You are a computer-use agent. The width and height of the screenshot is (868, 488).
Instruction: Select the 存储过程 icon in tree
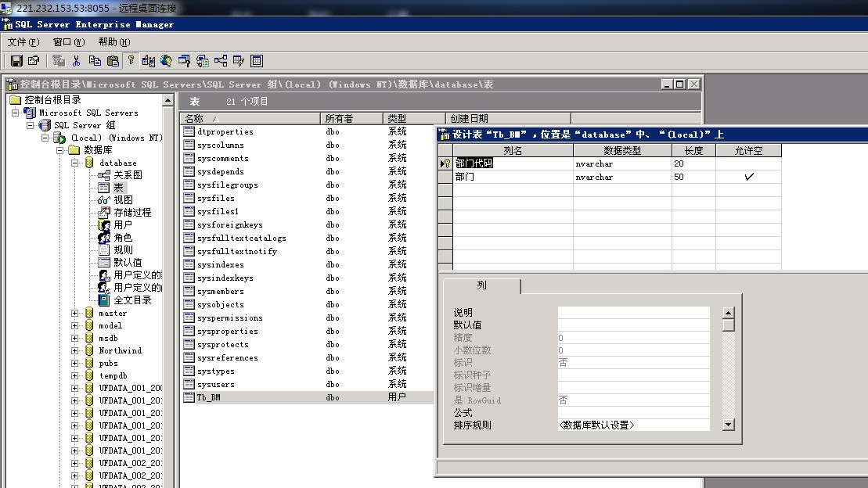click(104, 213)
